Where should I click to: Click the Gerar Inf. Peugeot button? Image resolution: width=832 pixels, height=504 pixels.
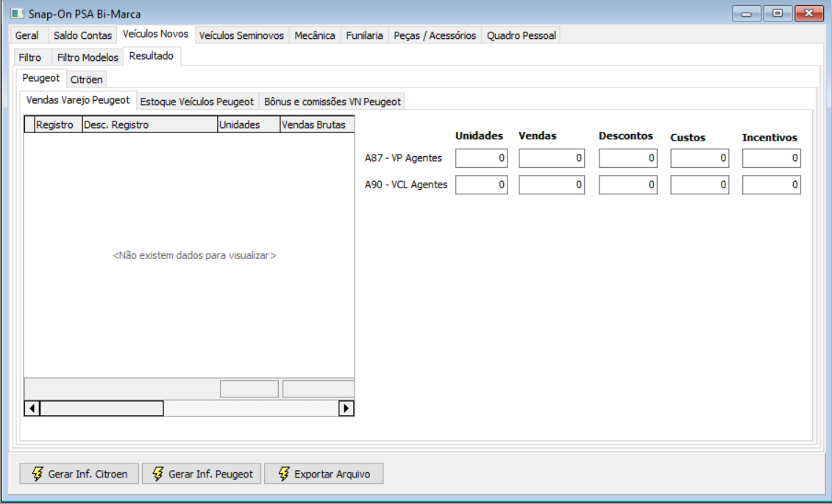(x=201, y=474)
